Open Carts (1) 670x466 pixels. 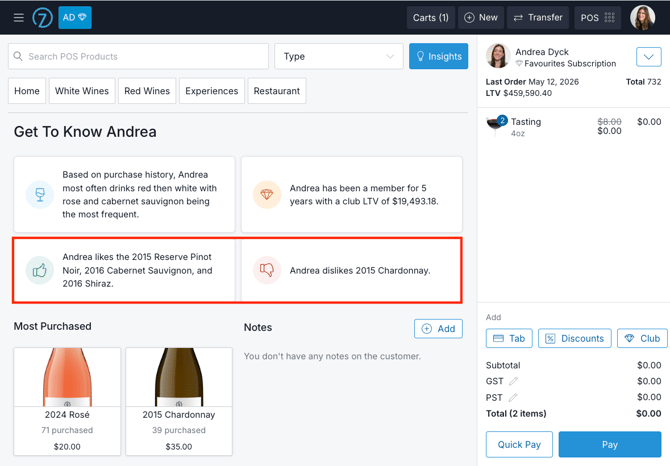[x=431, y=18]
